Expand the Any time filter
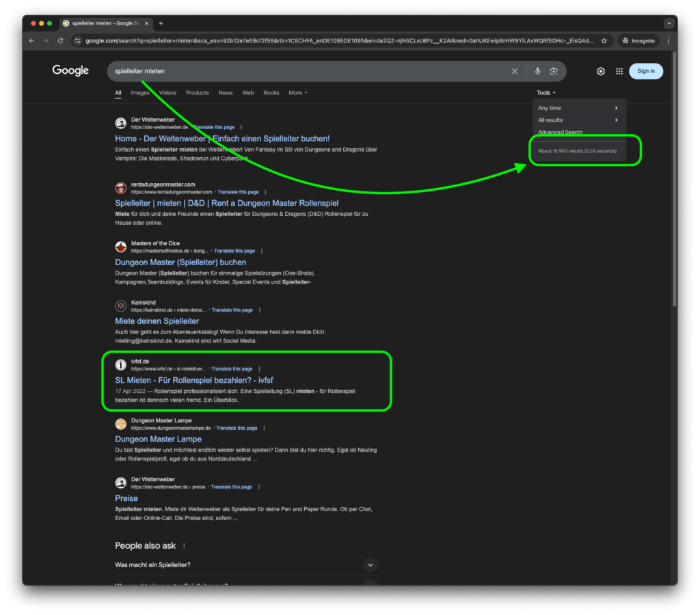Image resolution: width=700 pixels, height=615 pixels. tap(578, 108)
